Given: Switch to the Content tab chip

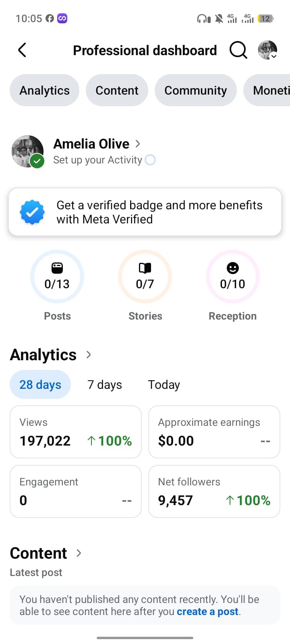Looking at the screenshot, I should coord(117,90).
